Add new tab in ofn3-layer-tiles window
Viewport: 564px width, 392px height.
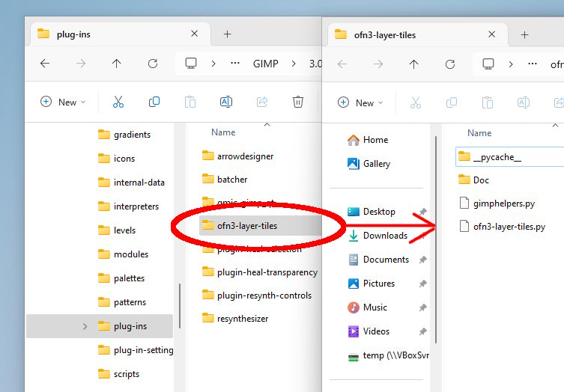pyautogui.click(x=525, y=35)
